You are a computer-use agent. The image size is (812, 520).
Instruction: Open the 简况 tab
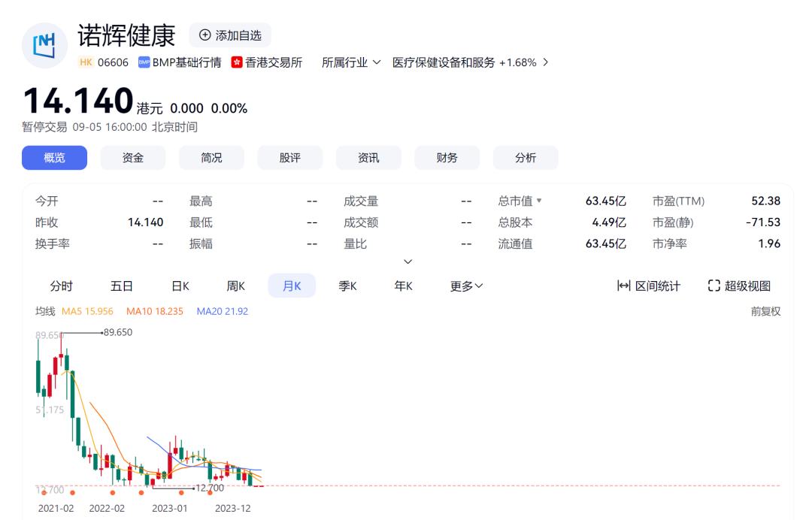211,158
